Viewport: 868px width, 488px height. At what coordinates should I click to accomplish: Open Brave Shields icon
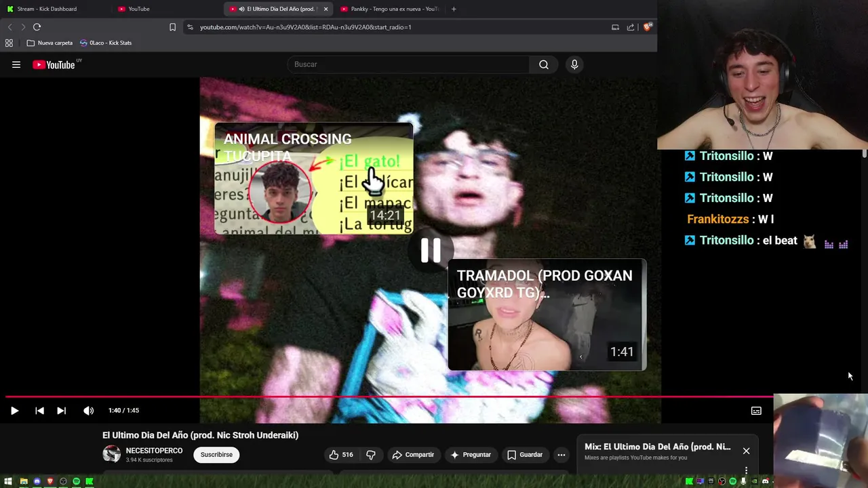(x=648, y=27)
